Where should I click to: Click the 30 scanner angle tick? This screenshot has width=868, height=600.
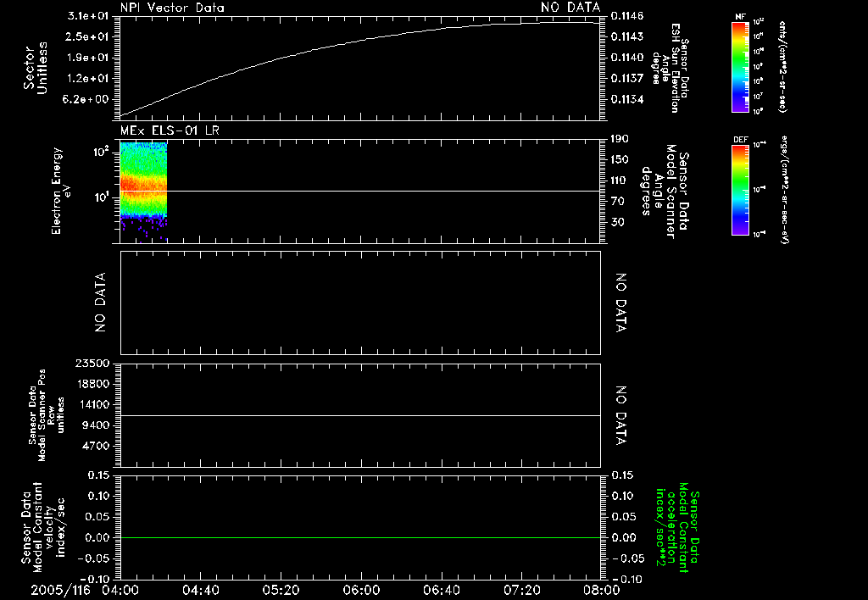pyautogui.click(x=617, y=222)
